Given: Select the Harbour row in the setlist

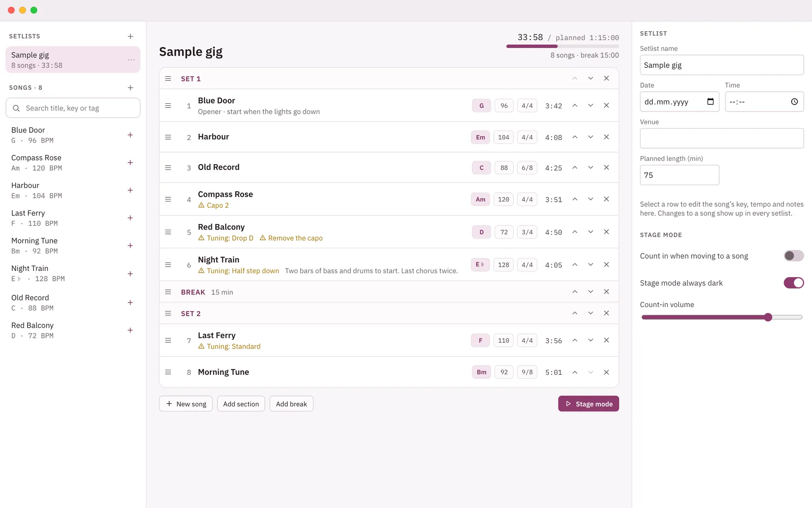Looking at the screenshot, I should [x=389, y=137].
